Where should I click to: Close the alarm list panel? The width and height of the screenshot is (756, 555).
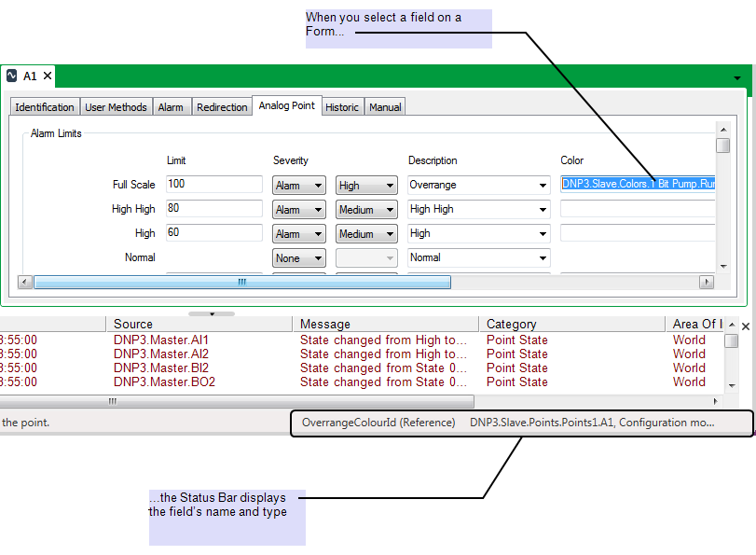pos(745,326)
